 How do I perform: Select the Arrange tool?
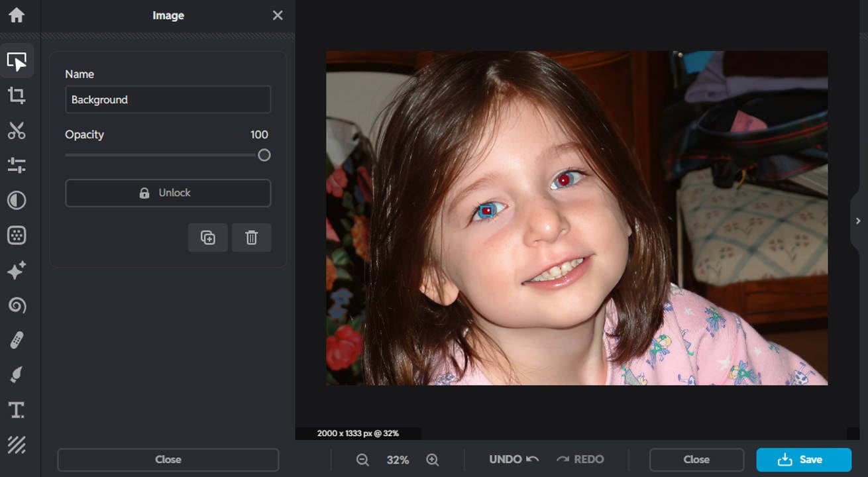point(17,62)
